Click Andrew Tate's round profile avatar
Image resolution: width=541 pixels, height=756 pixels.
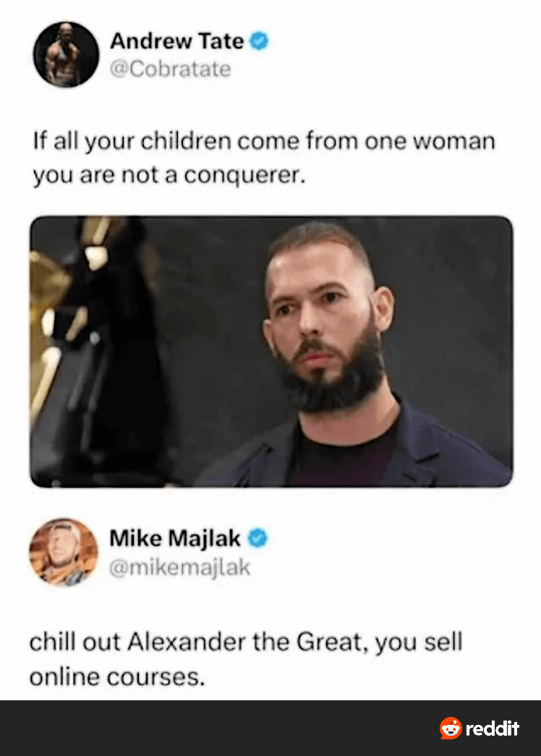(x=66, y=54)
